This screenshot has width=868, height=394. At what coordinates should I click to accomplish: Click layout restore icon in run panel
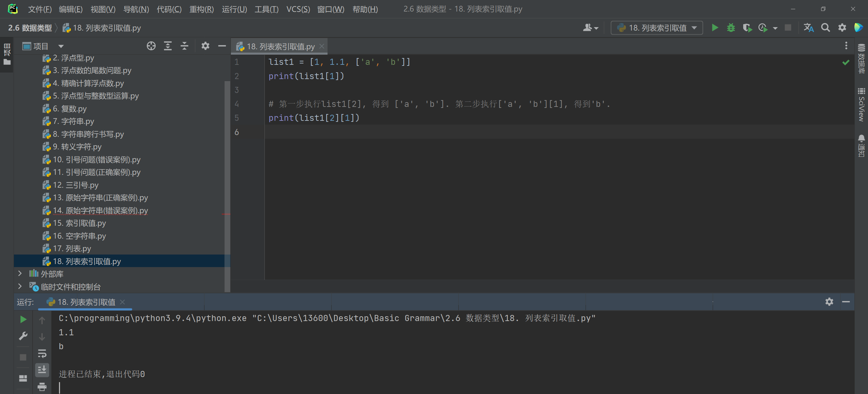click(23, 378)
